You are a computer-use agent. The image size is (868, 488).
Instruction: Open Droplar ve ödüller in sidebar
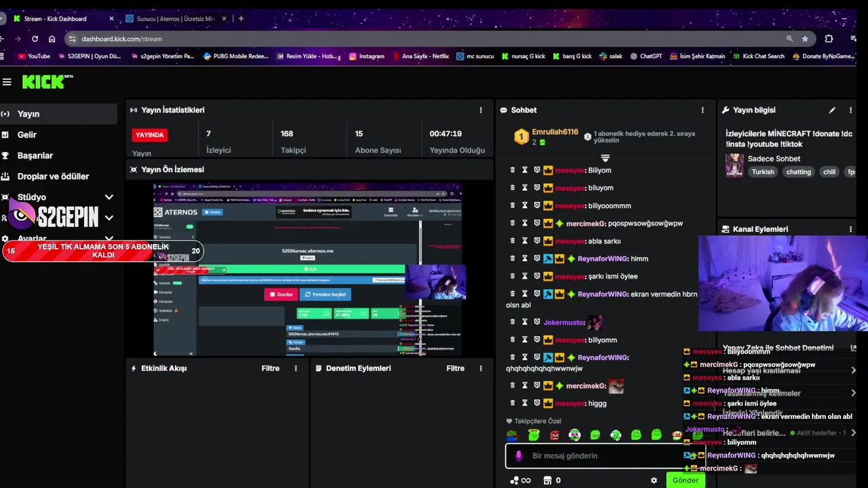coord(59,176)
